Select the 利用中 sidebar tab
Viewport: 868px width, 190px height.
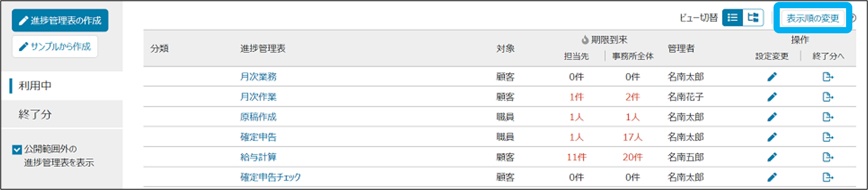click(x=35, y=85)
